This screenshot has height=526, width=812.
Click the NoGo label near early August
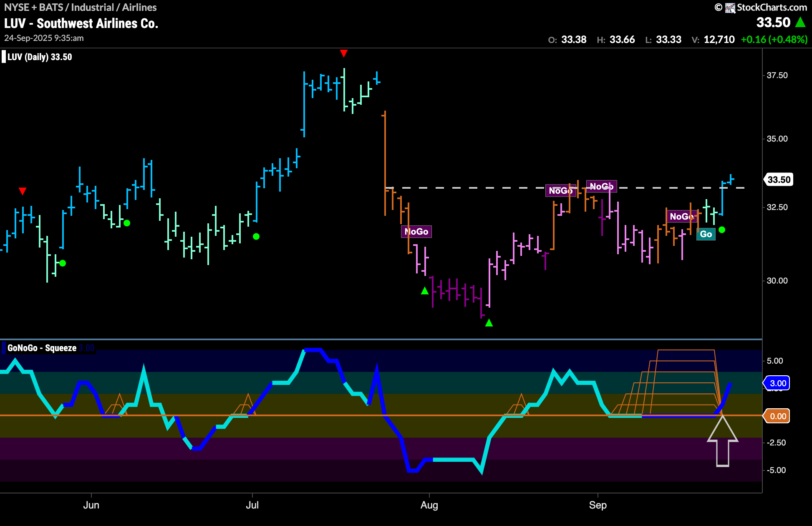416,232
